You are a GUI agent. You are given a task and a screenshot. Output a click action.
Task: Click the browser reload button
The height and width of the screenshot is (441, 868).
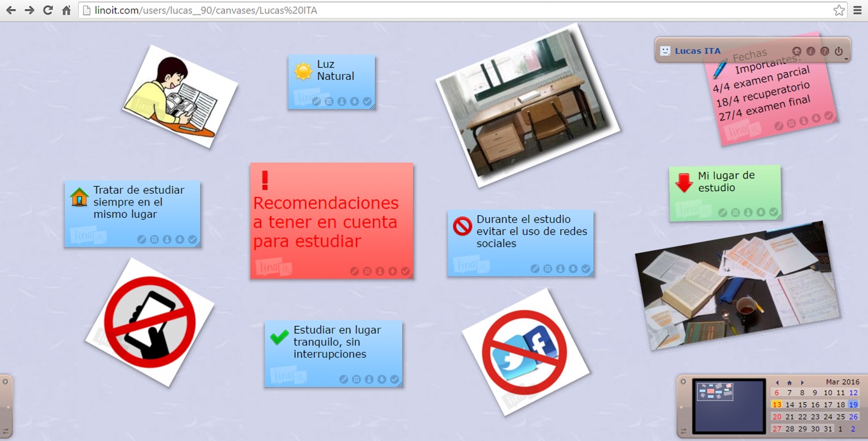tap(48, 10)
